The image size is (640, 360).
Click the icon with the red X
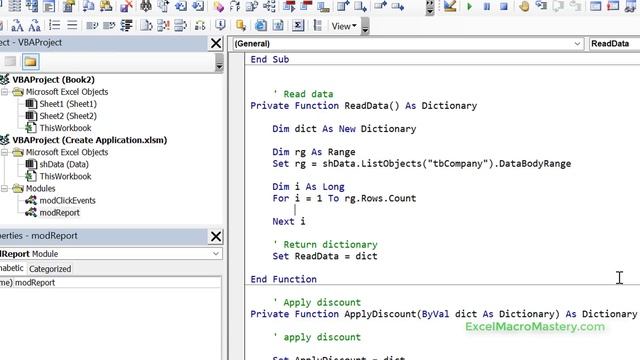coord(126,6)
